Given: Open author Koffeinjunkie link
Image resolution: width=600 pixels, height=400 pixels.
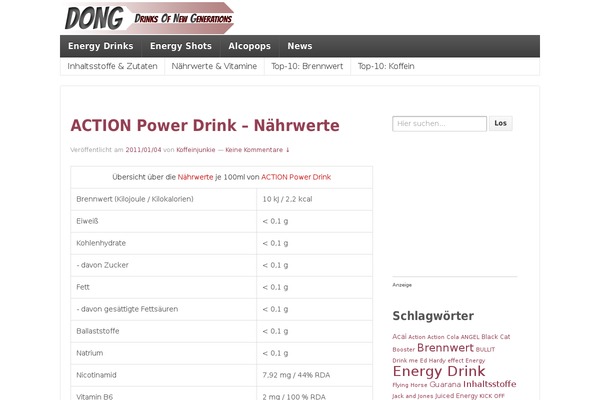Looking at the screenshot, I should [196, 150].
